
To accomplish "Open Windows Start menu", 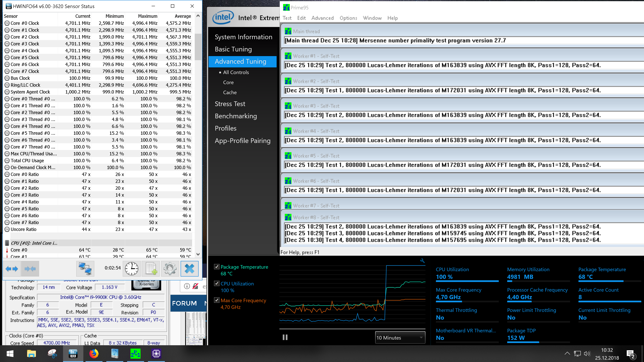I will pos(10,353).
